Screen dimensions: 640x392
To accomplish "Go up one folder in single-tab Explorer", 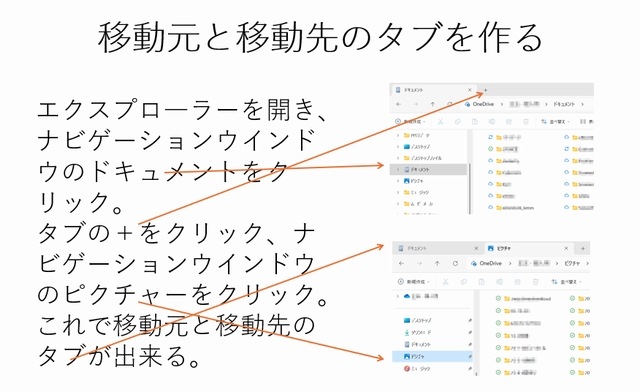I will point(433,105).
